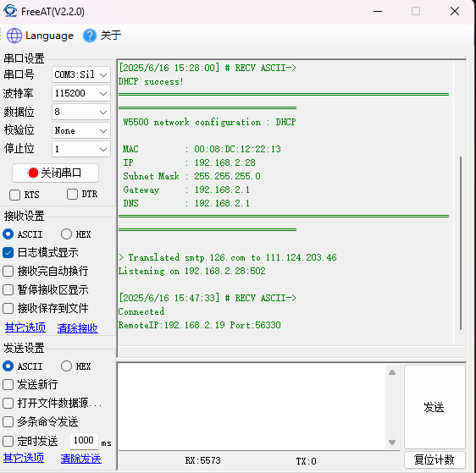Expand the 校验位 None dropdown
Screen dimensions: 476x473
point(81,130)
